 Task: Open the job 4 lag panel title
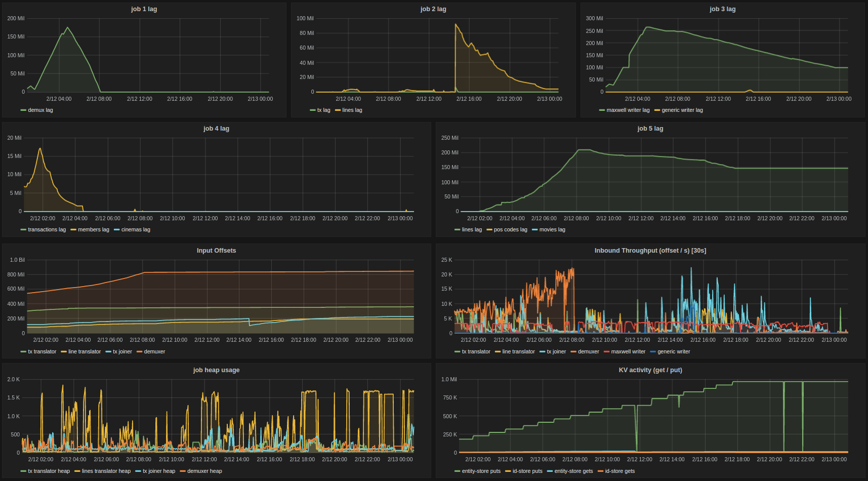[216, 129]
